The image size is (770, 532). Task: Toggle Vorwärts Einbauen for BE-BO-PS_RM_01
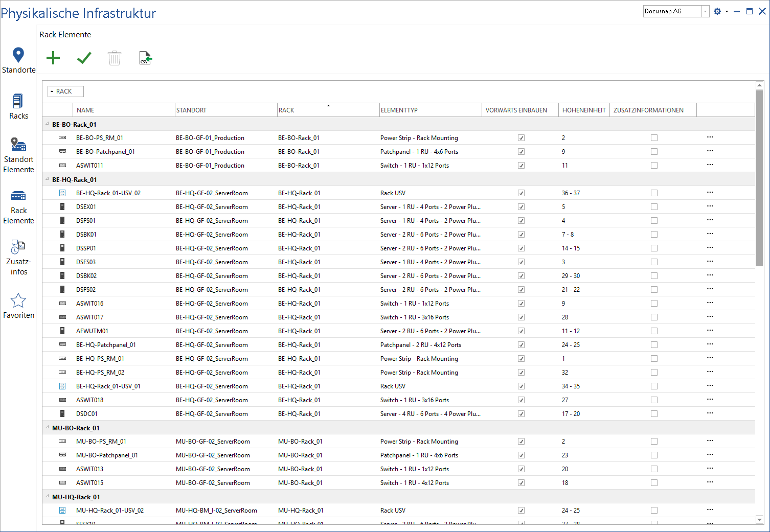(521, 137)
